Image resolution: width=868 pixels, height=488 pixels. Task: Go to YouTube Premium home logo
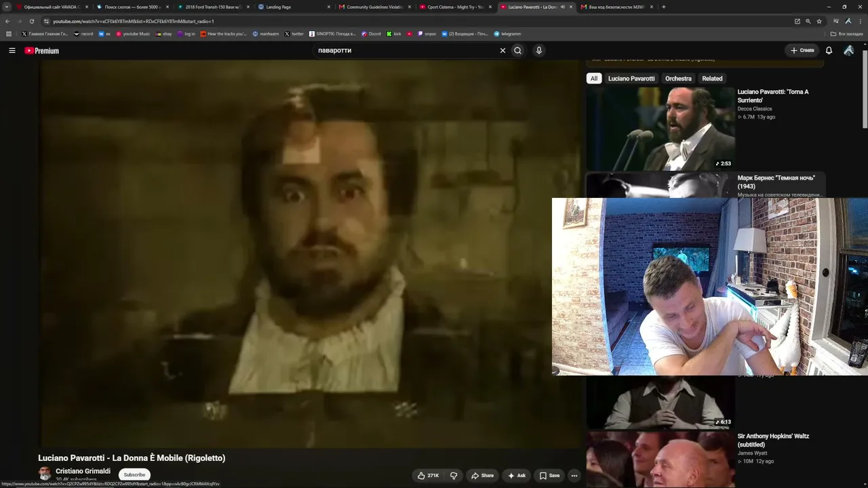[x=42, y=51]
